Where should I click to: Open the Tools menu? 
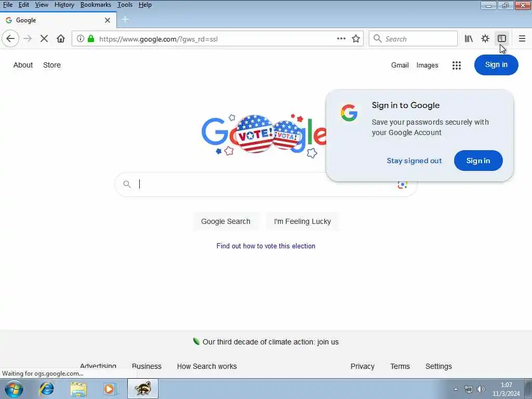tap(125, 5)
